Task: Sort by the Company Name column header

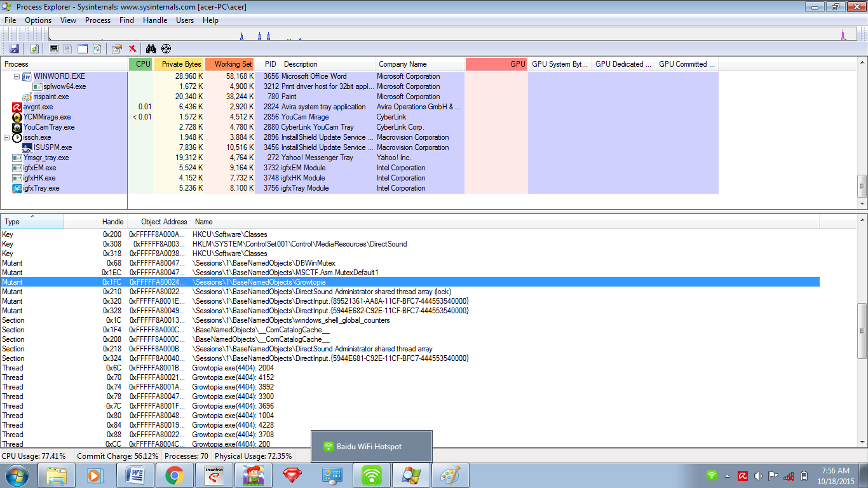Action: coord(419,64)
